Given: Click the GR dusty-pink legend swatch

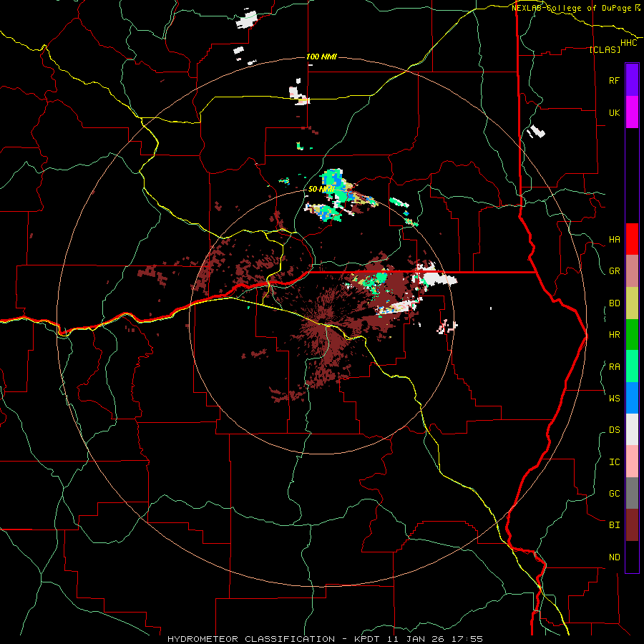Looking at the screenshot, I should coord(632,271).
